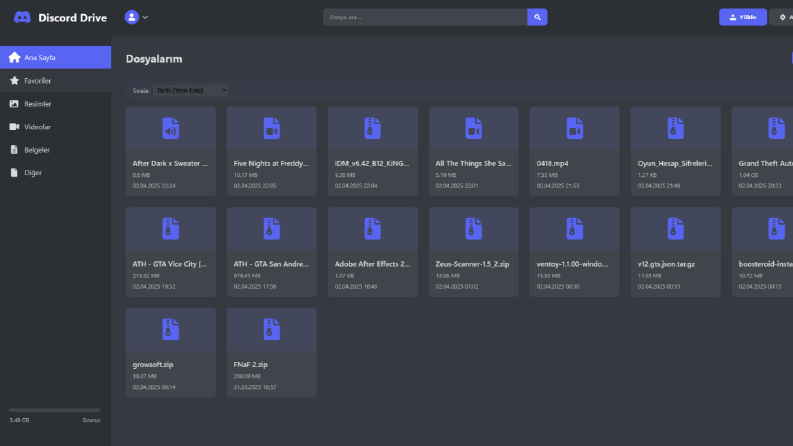Screen dimensions: 793x446
Task: Click the video icon of Five Nights at Freddy
Action: coord(272,128)
